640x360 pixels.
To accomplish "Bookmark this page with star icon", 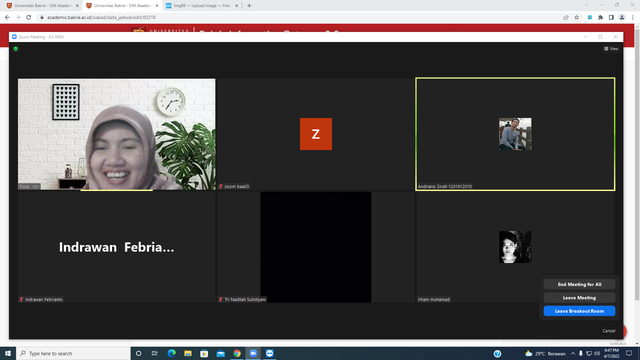I will [x=576, y=18].
